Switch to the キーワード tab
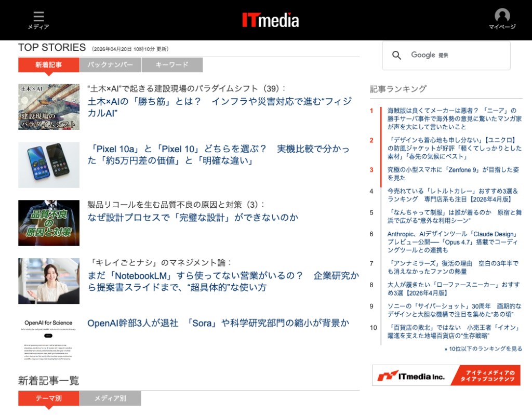 (172, 65)
